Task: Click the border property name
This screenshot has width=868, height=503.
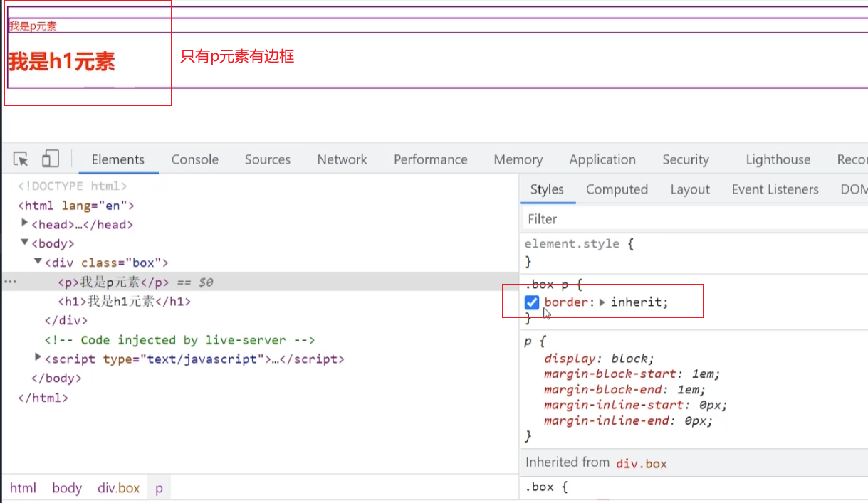Action: 566,302
